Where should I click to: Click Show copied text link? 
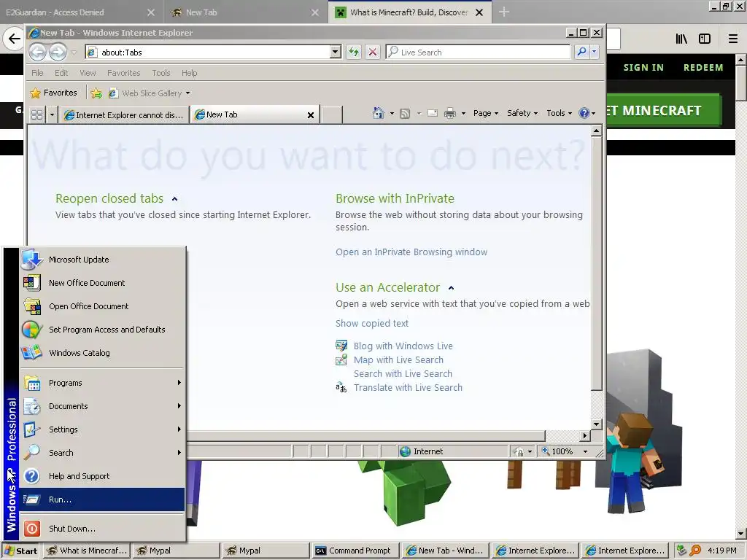point(371,323)
